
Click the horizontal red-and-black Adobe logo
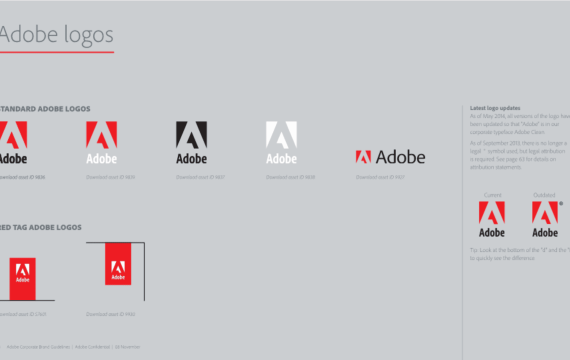click(x=390, y=157)
